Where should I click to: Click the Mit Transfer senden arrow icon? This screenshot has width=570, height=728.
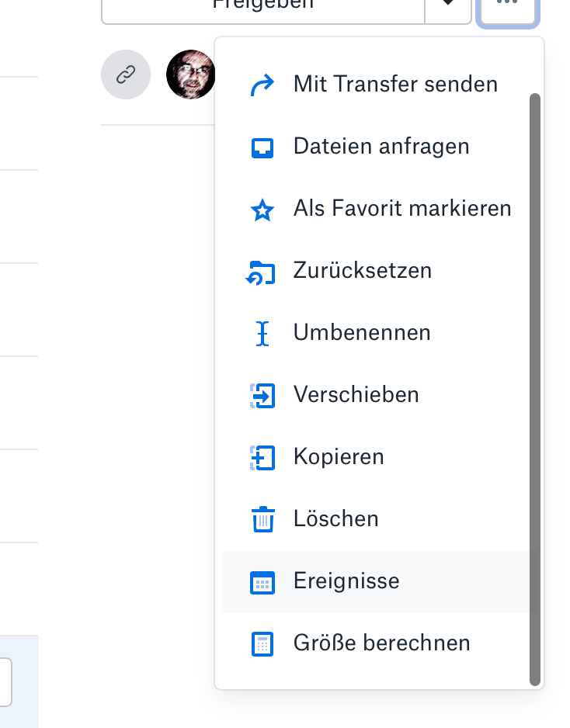click(x=263, y=85)
